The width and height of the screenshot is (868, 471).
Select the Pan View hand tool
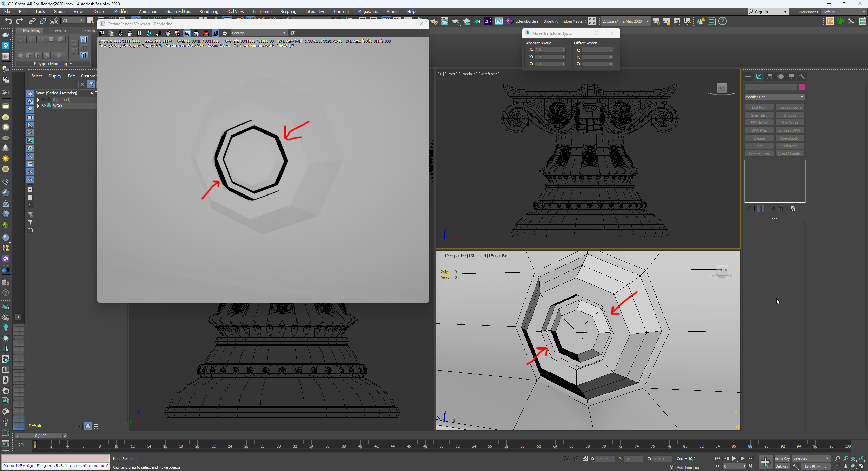coord(845,466)
